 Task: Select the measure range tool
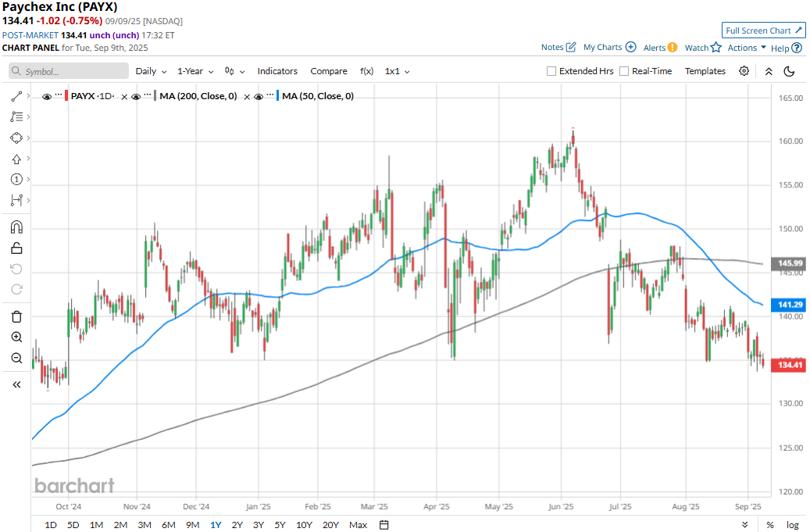pyautogui.click(x=16, y=200)
